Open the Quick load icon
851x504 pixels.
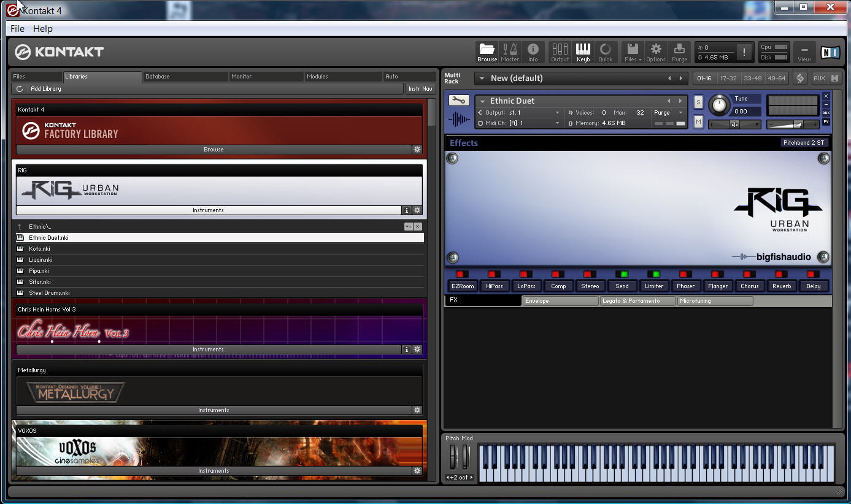(606, 52)
